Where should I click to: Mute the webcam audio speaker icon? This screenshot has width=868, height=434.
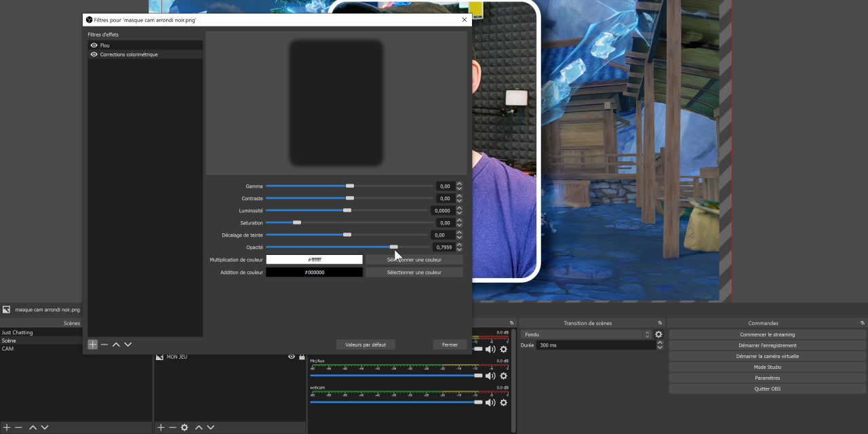coord(490,403)
